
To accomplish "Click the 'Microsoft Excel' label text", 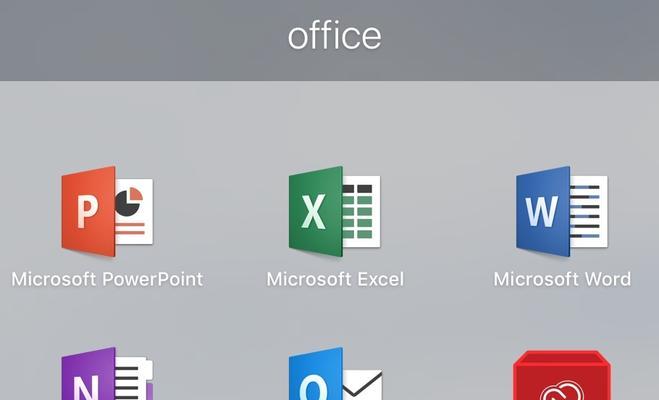I will 335,279.
